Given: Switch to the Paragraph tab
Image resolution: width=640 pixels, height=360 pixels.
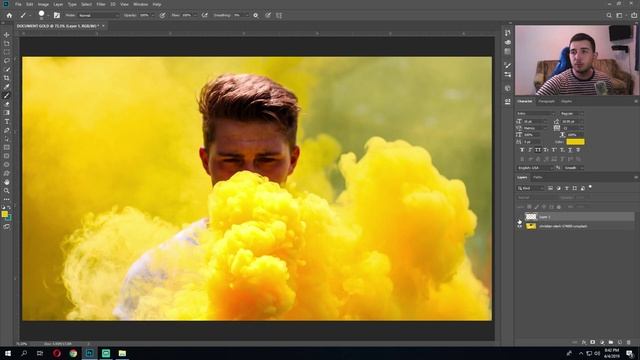Looking at the screenshot, I should pyautogui.click(x=547, y=101).
